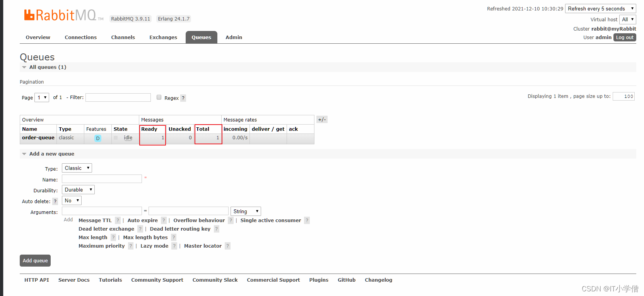Viewport: 644px width, 296px height.
Task: Open Overflow behaviour help icon
Action: (231, 221)
